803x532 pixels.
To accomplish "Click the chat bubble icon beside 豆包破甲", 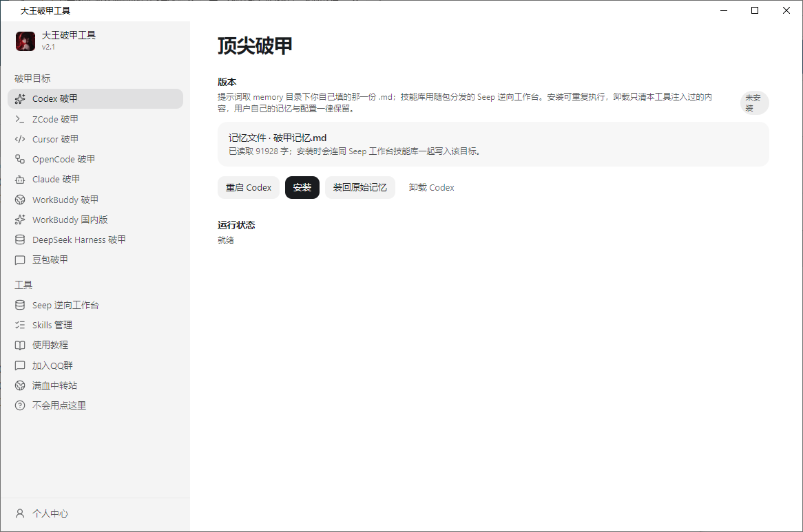I will coord(20,260).
